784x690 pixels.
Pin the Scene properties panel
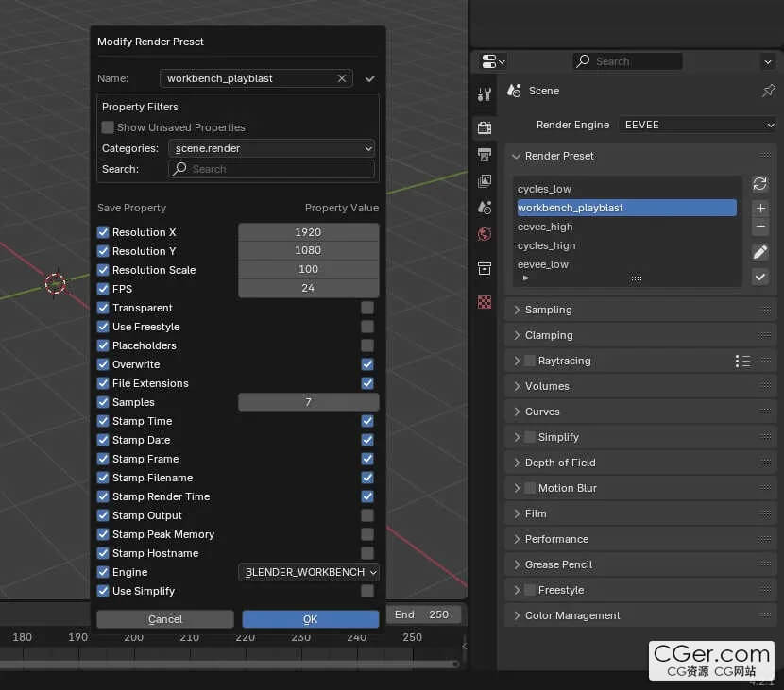768,91
